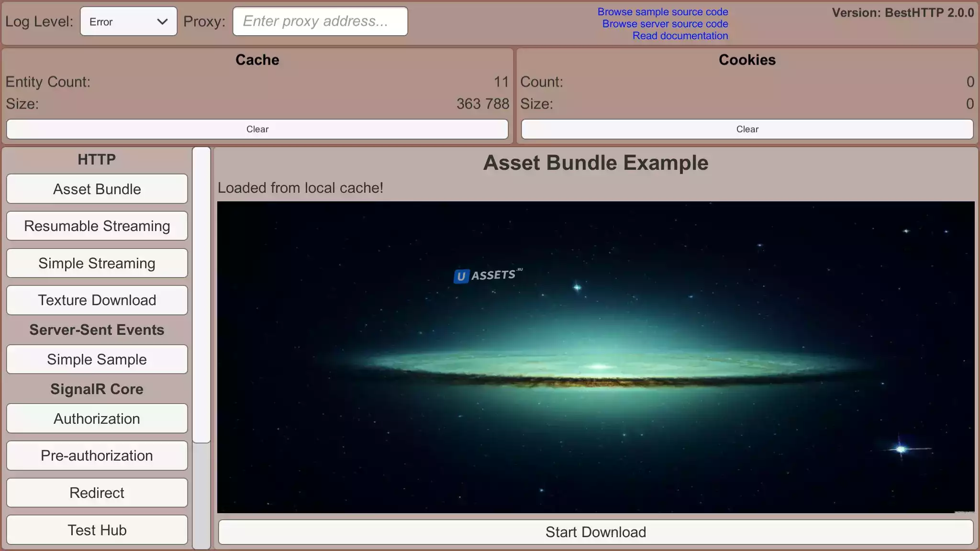The width and height of the screenshot is (980, 551).
Task: Click the loaded galaxy texture image
Action: pyautogui.click(x=595, y=357)
